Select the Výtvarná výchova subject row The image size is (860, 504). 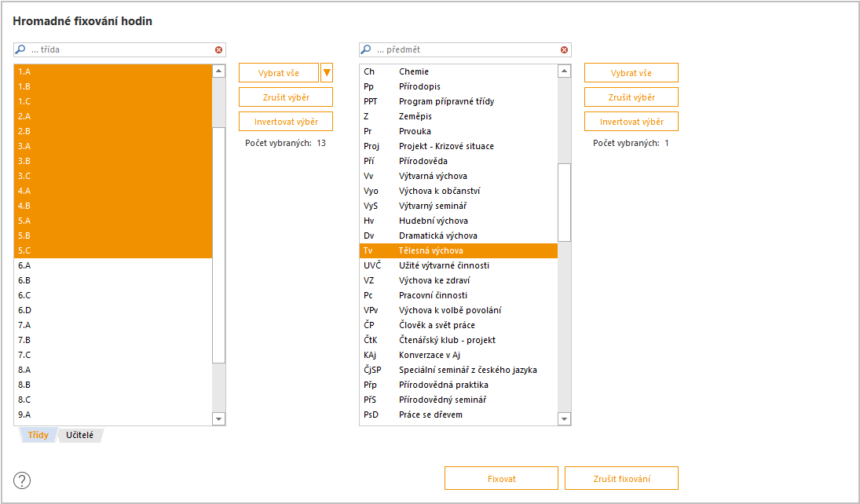tap(459, 176)
